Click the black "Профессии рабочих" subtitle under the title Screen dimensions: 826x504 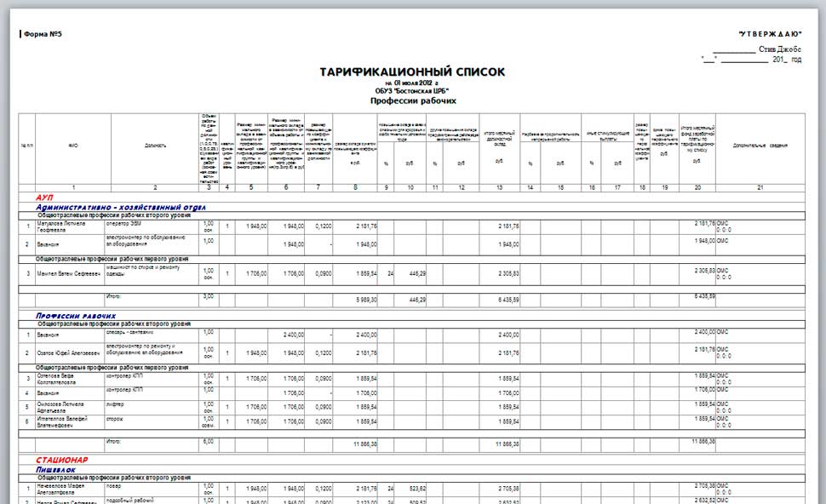pyautogui.click(x=413, y=100)
